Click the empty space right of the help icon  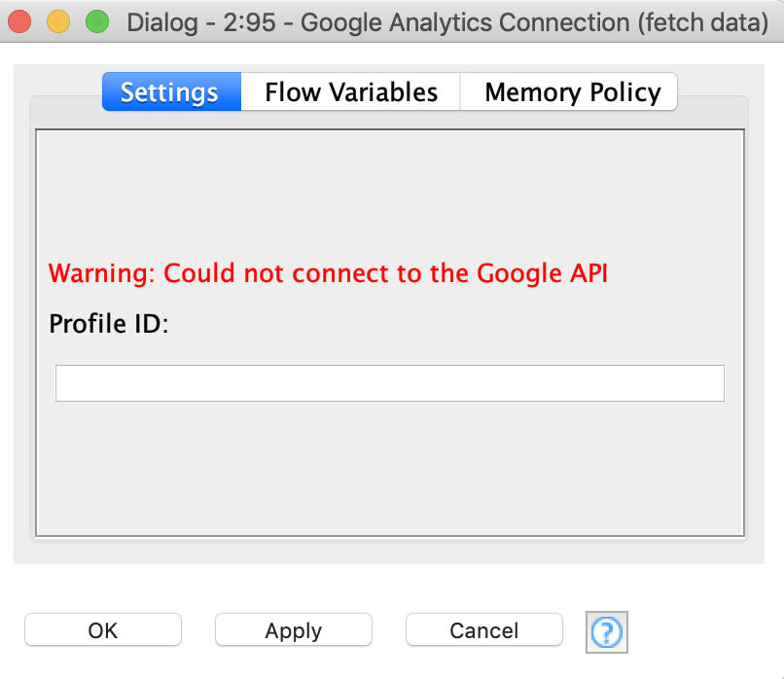click(x=700, y=631)
